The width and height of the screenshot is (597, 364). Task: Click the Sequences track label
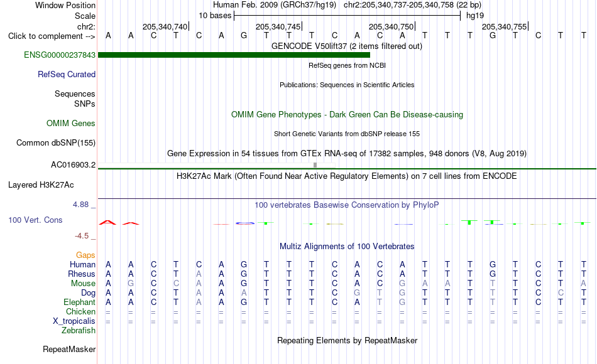coord(75,94)
